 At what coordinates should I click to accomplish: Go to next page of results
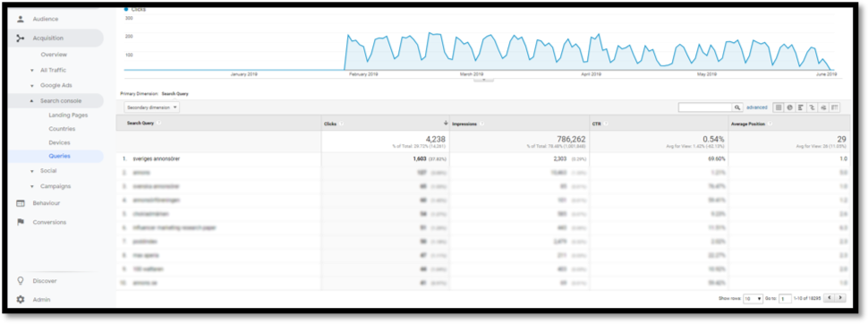pos(841,298)
